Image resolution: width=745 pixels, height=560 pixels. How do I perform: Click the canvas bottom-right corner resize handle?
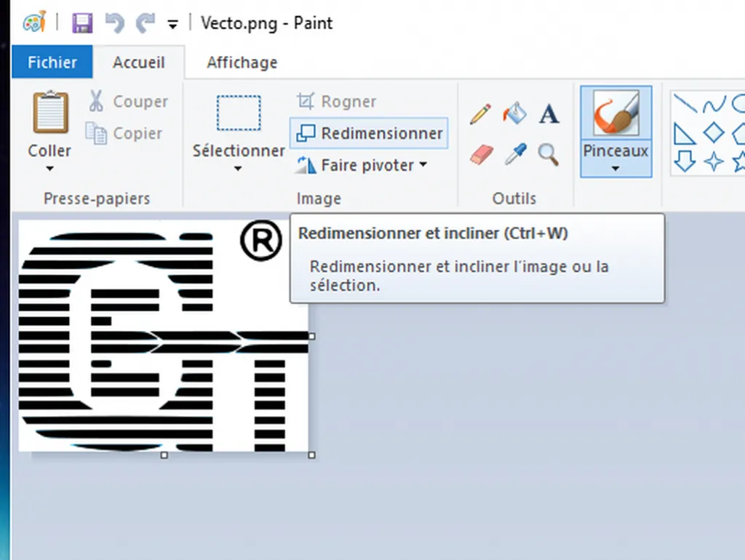click(311, 455)
